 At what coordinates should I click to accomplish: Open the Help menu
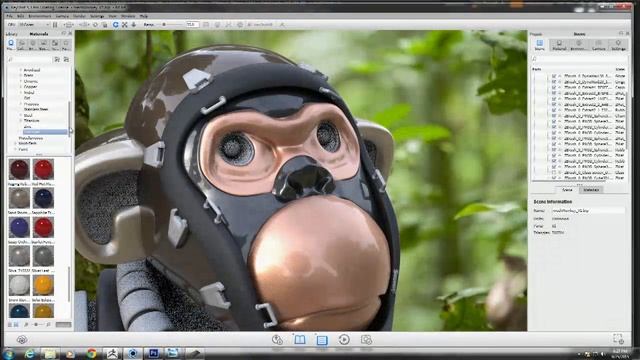pos(144,16)
